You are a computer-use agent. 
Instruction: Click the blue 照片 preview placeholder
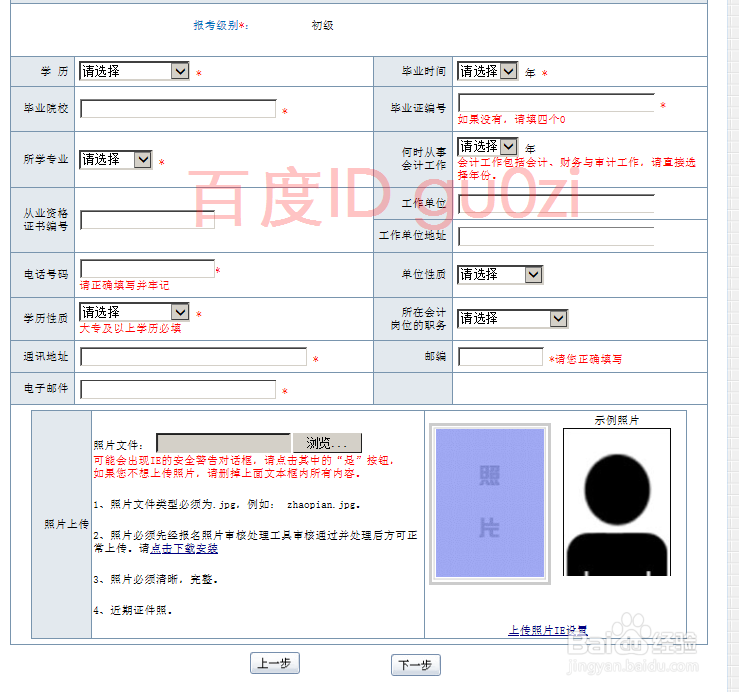pos(490,503)
